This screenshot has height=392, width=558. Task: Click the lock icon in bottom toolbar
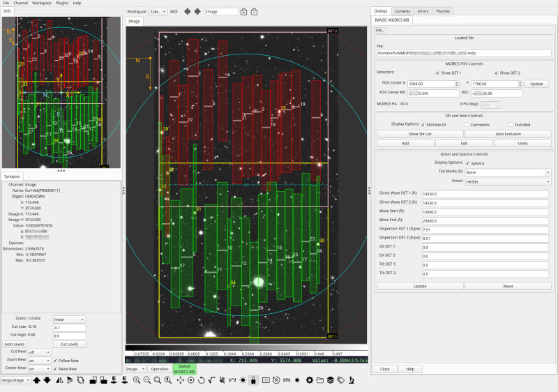253,380
